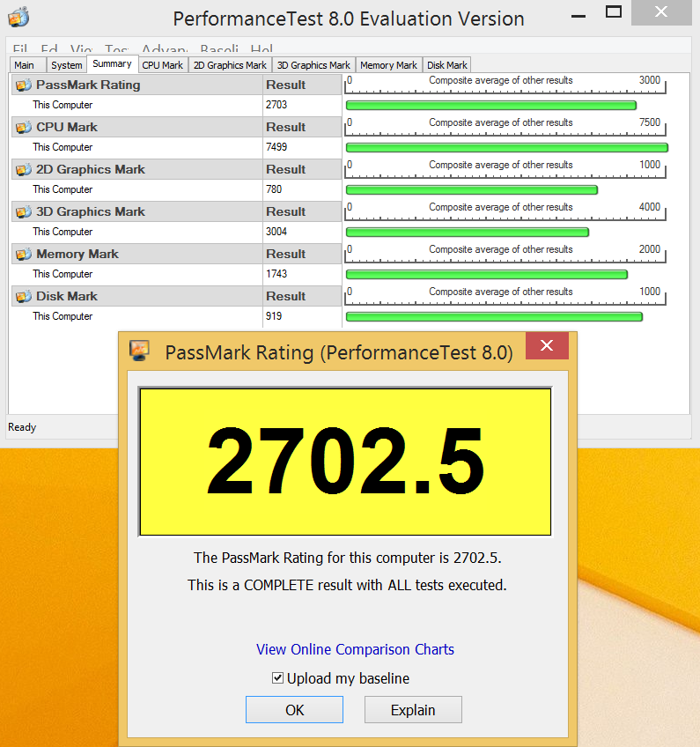The image size is (700, 747).
Task: Switch to the Memory Mark tab
Action: point(388,65)
